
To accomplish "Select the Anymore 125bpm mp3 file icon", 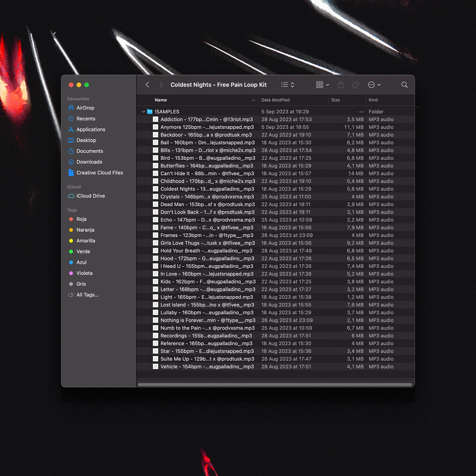I will click(x=155, y=127).
